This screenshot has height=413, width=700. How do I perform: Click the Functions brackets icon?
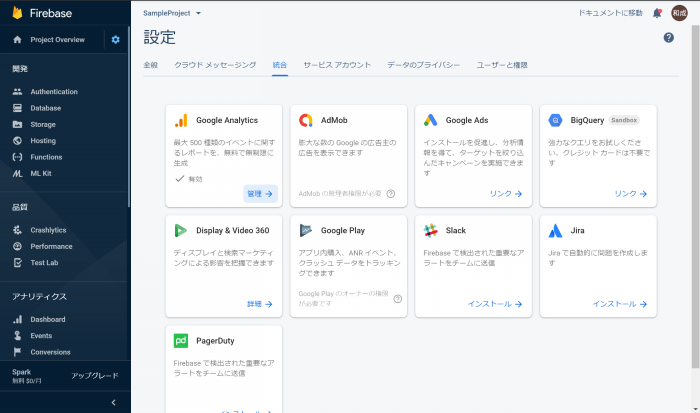(x=17, y=157)
